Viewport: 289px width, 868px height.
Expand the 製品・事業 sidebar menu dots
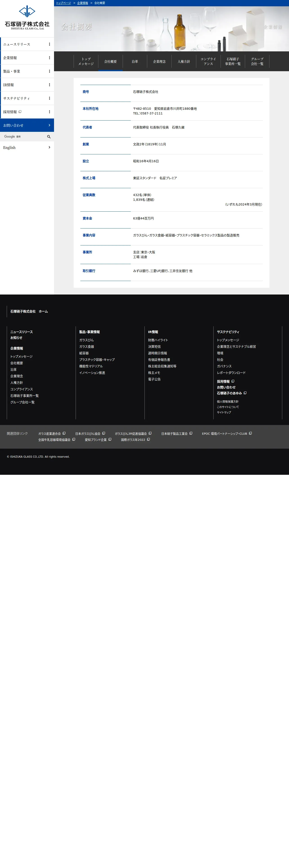click(50, 71)
